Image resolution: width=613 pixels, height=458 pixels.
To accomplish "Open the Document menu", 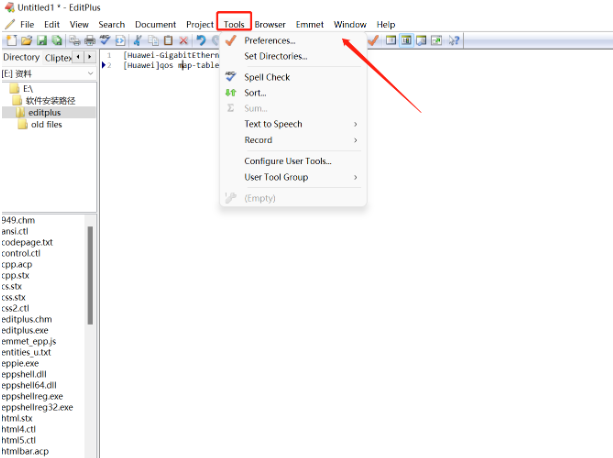I will click(155, 24).
